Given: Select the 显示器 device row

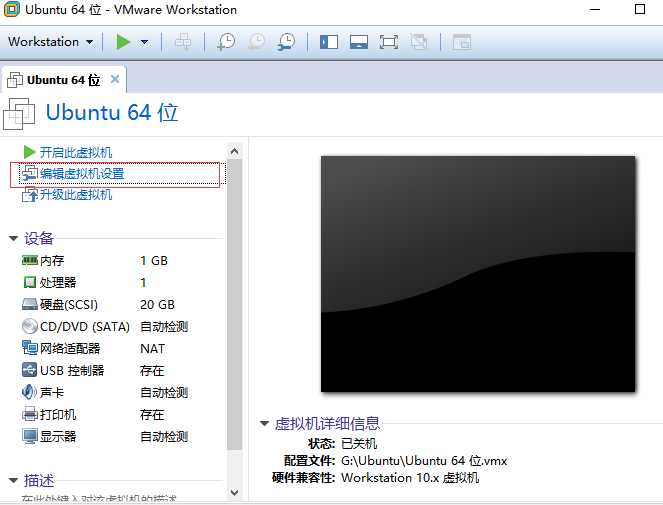Looking at the screenshot, I should coord(106,436).
